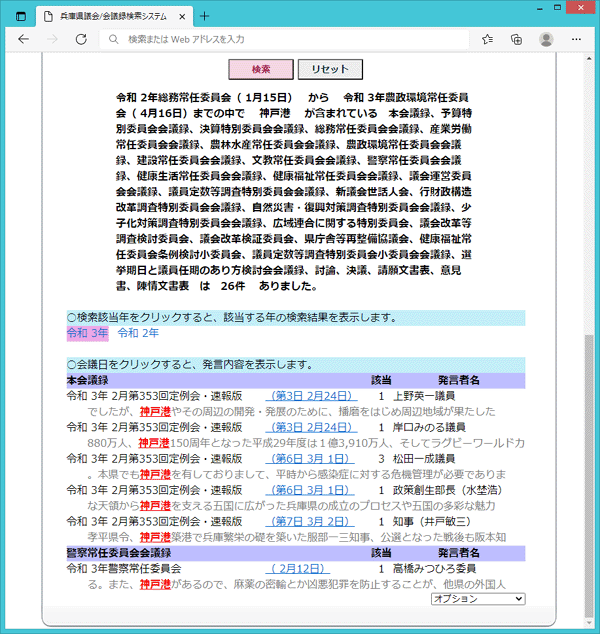Focus the address bar search field
Viewport: 600px width, 634px height.
pos(284,39)
